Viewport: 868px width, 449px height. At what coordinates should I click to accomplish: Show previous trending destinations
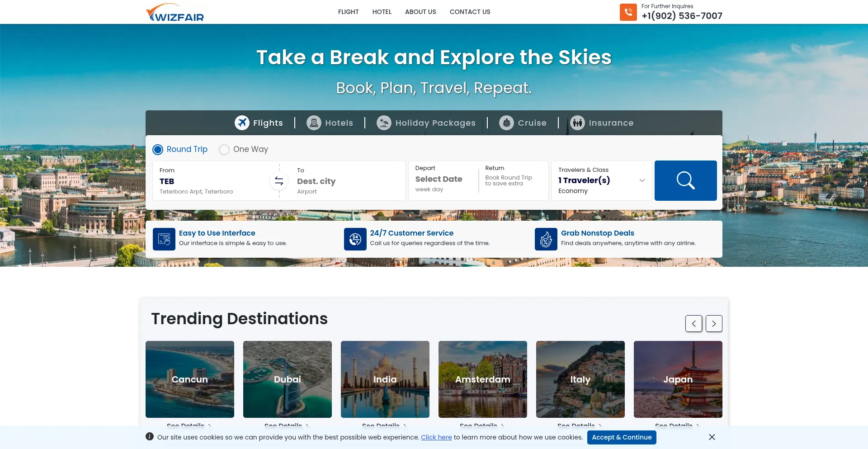693,324
